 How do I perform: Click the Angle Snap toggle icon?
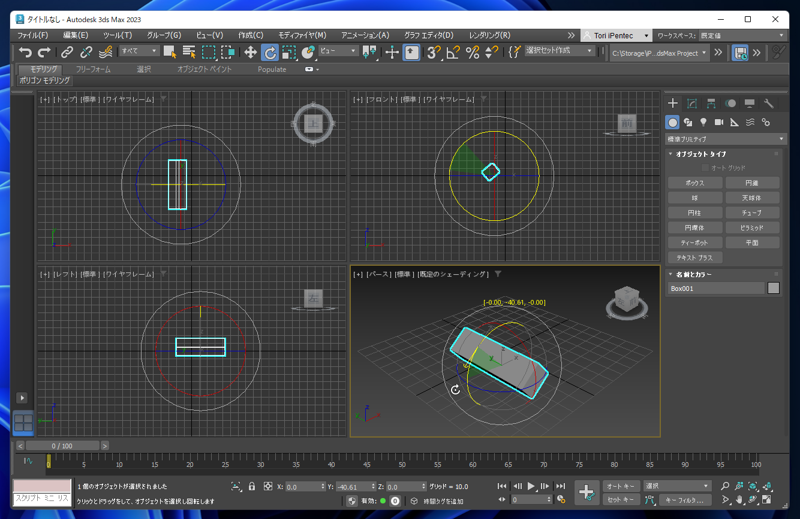point(453,53)
